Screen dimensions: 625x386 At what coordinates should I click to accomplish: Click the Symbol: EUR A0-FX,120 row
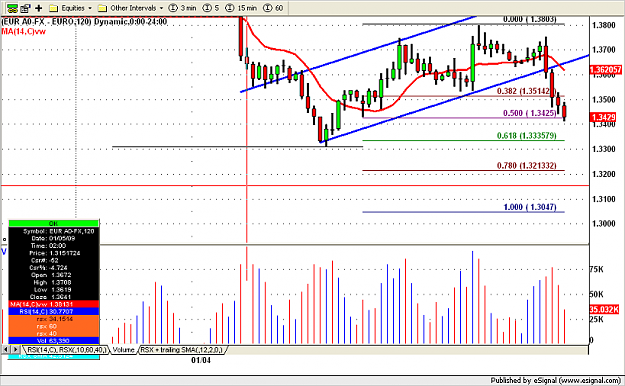click(53, 231)
